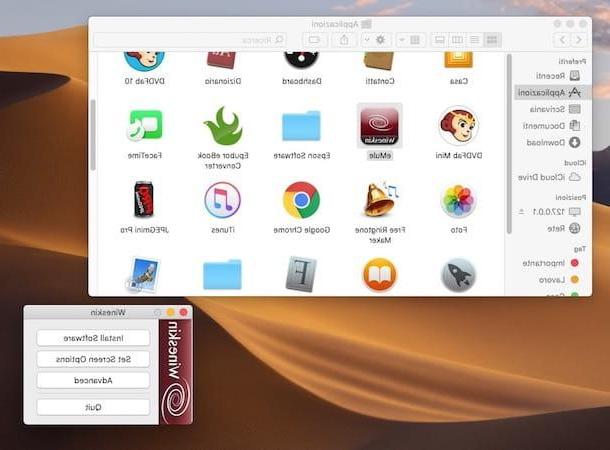610x450 pixels.
Task: Click the Finder main area vertical scrollbar
Action: click(93, 135)
